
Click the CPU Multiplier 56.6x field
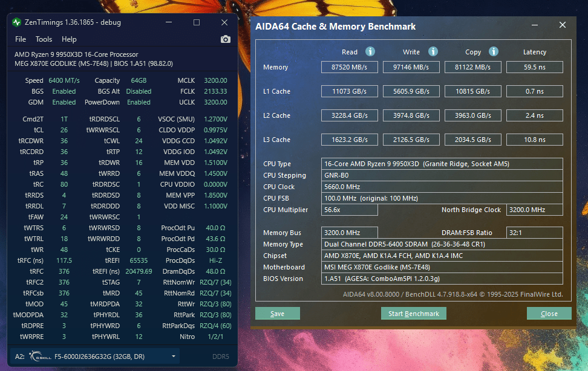350,210
